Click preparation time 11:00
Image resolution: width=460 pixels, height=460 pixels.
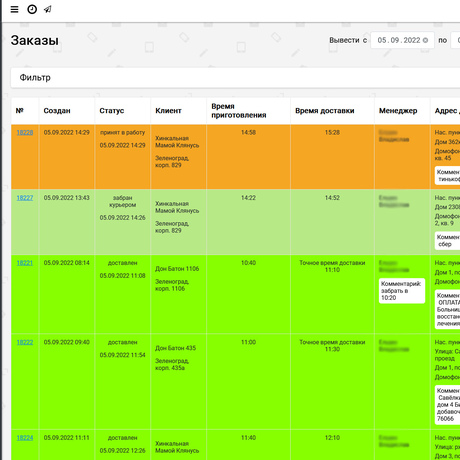click(x=248, y=342)
